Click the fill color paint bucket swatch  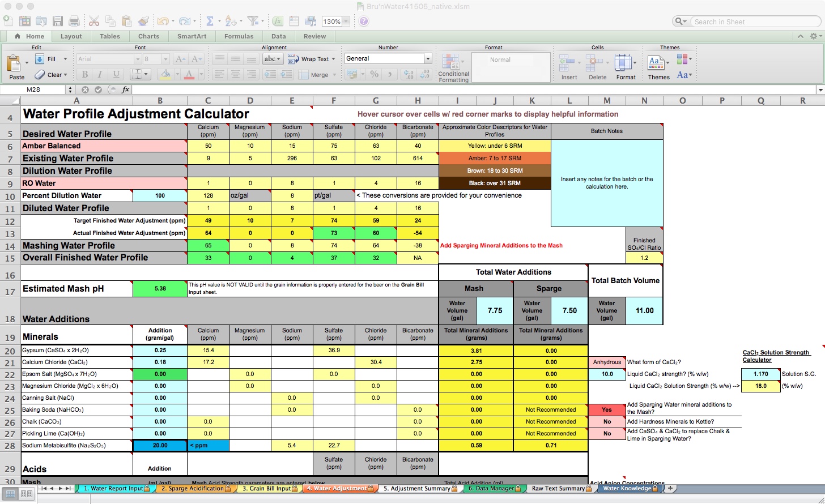[165, 74]
